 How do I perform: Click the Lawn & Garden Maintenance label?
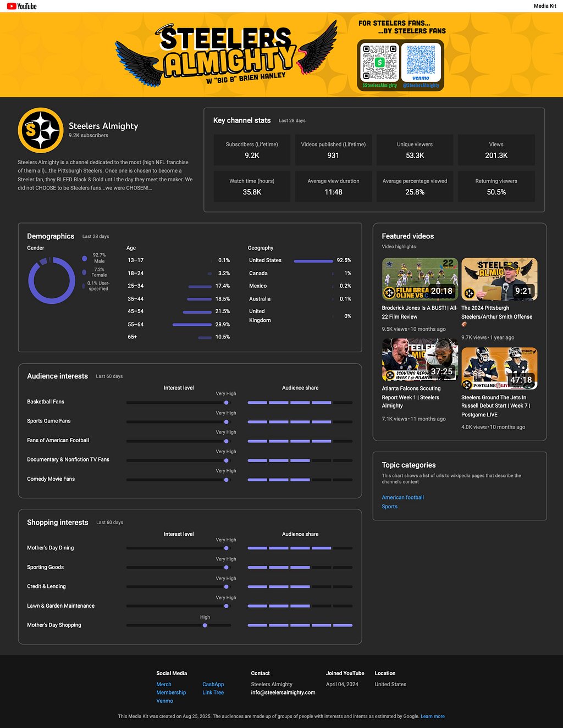click(60, 605)
